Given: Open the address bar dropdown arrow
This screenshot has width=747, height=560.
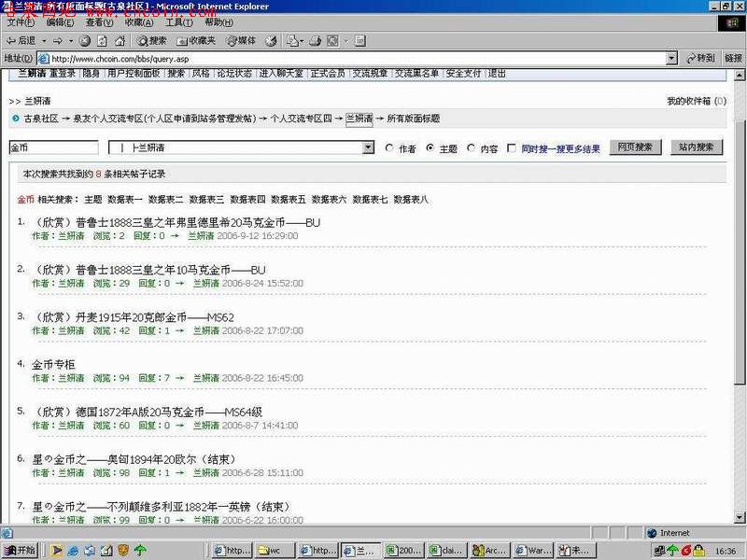Looking at the screenshot, I should tap(671, 58).
